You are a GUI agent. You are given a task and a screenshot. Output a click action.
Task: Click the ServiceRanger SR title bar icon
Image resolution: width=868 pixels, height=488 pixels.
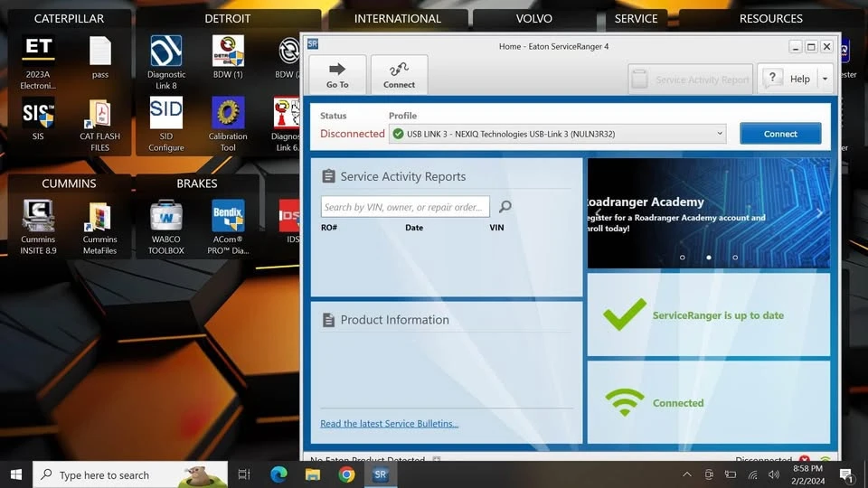(313, 43)
